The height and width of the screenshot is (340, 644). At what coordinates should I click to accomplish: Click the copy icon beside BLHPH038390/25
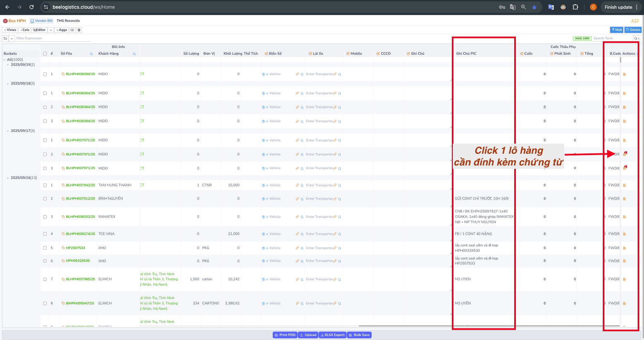tap(63, 74)
